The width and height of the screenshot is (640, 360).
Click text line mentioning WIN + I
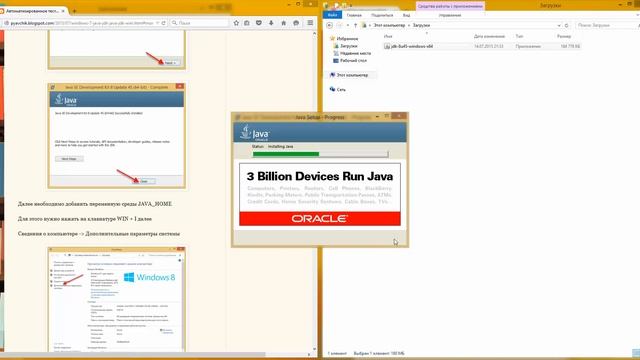tap(84, 219)
